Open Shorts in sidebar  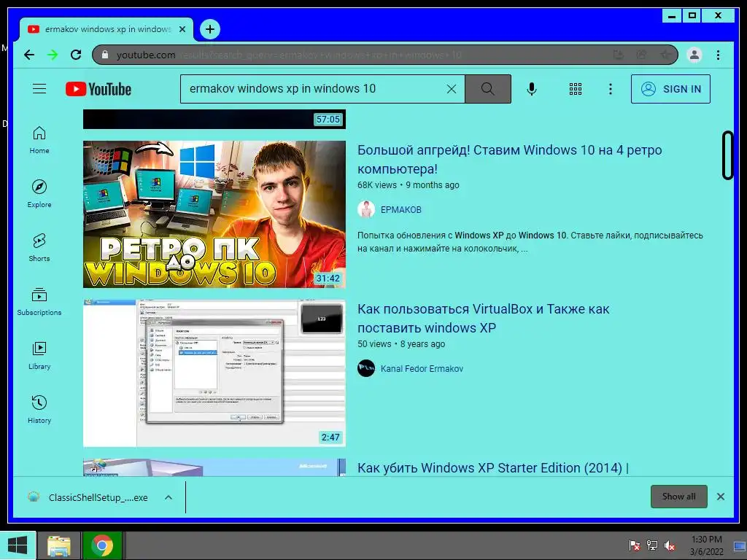[x=39, y=248]
